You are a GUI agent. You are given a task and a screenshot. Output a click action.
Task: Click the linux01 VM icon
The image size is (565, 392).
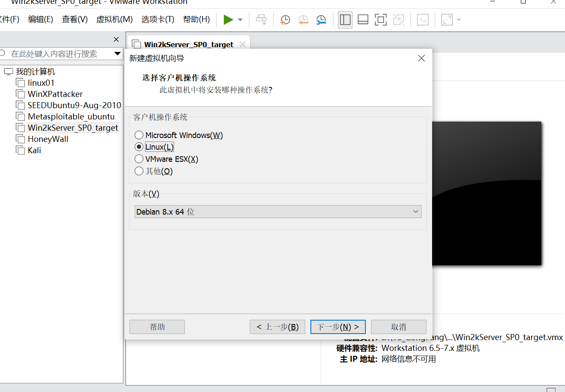point(20,83)
